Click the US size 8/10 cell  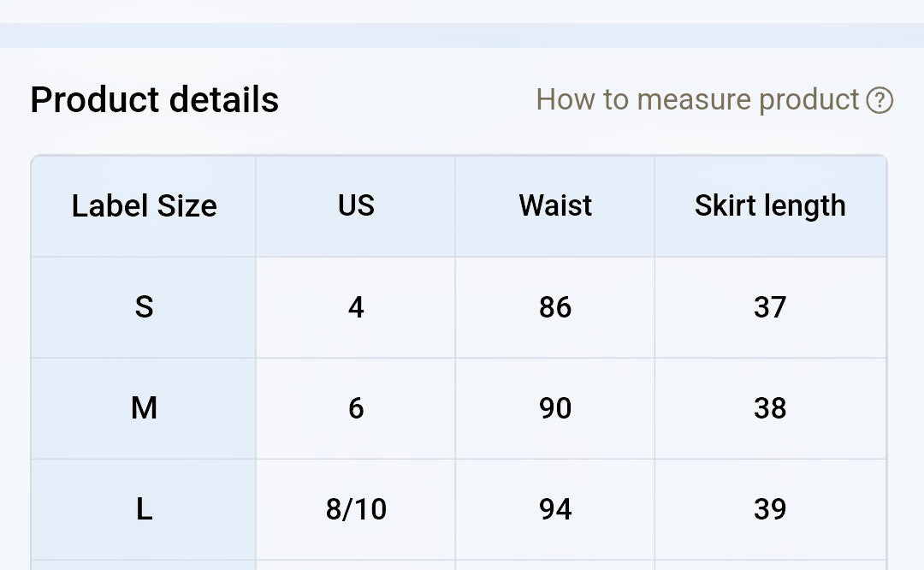(x=355, y=510)
